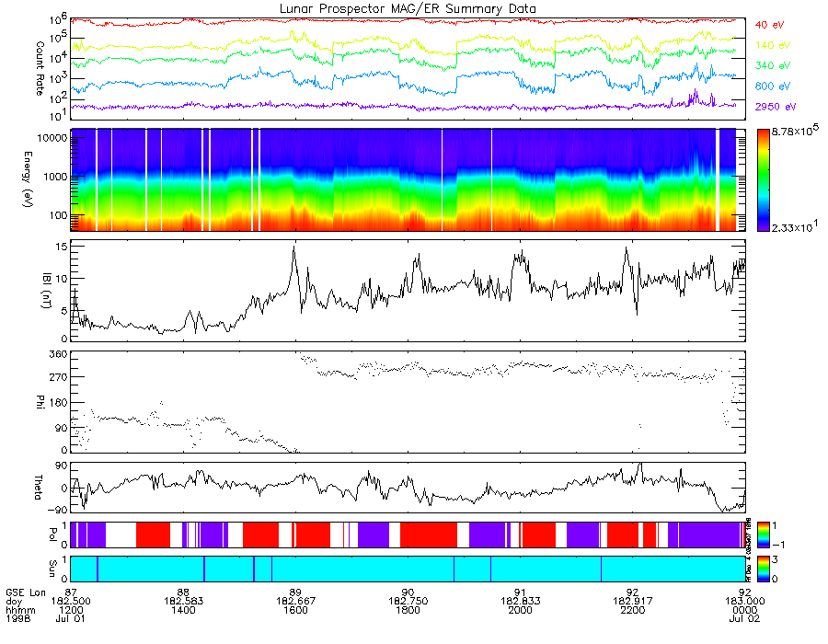
Task: Click the colorbar minimum value '2.33x10^1'
Action: (x=795, y=226)
